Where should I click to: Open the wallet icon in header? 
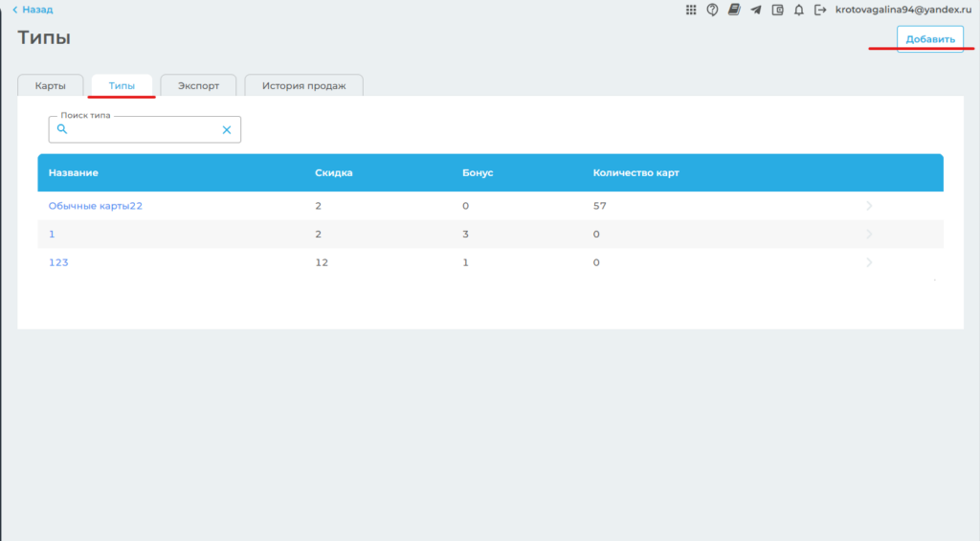tap(777, 10)
